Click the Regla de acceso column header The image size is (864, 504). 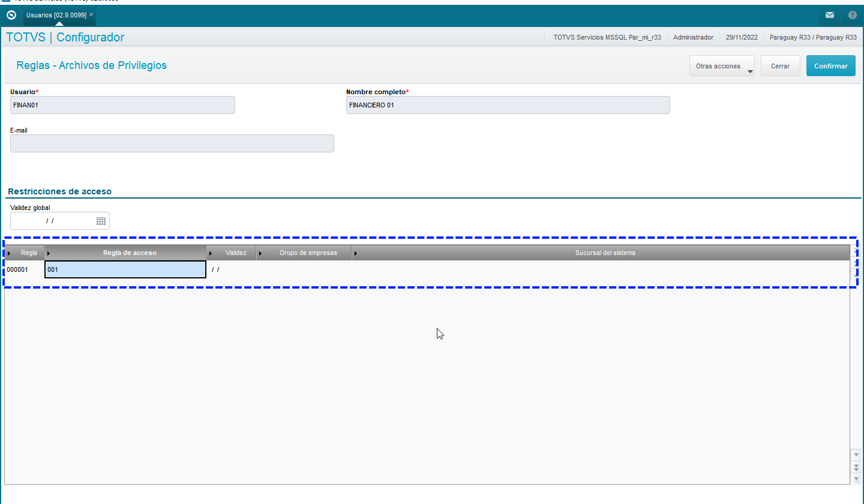click(x=125, y=253)
